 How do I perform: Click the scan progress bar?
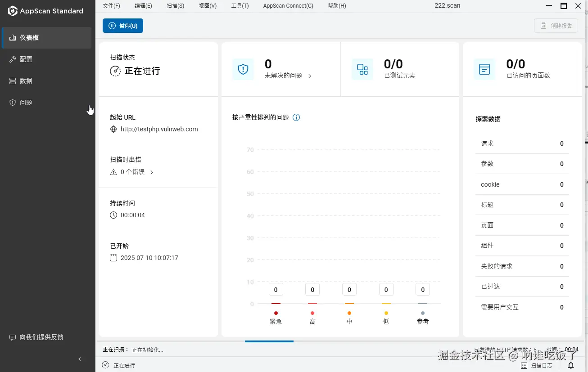(x=339, y=341)
